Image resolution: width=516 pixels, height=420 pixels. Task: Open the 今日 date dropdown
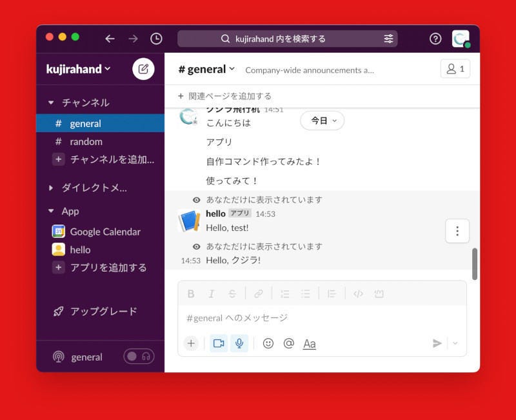point(322,121)
